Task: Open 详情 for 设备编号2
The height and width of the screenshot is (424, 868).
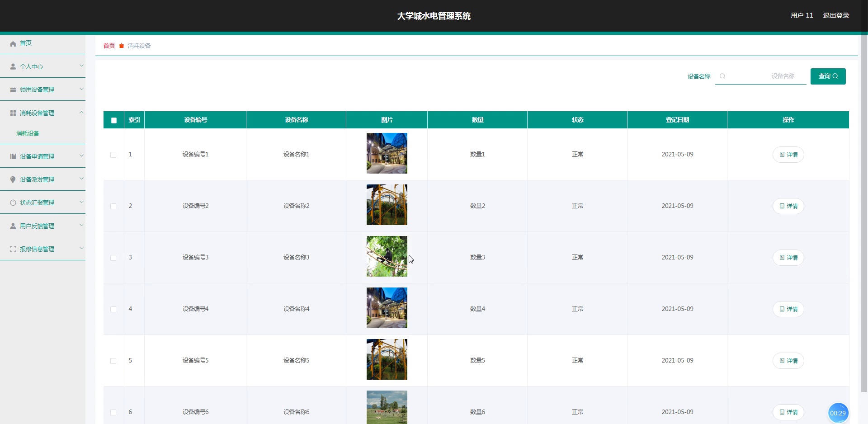Action: click(x=788, y=206)
